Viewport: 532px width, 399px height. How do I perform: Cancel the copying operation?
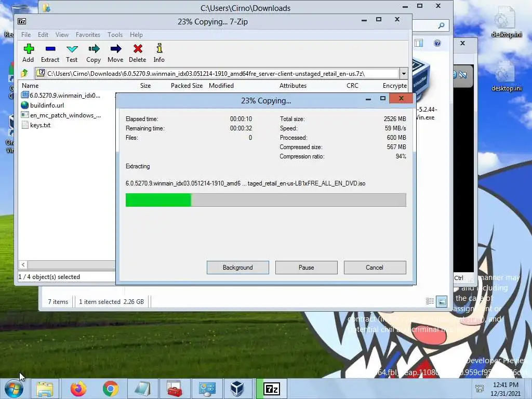(375, 268)
